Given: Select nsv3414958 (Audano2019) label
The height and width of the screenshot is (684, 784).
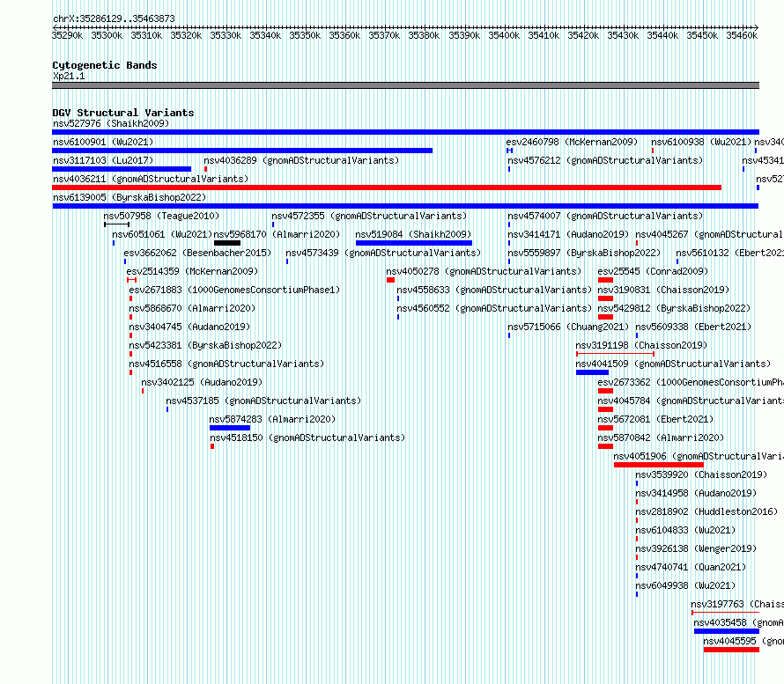Looking at the screenshot, I should click(696, 493).
